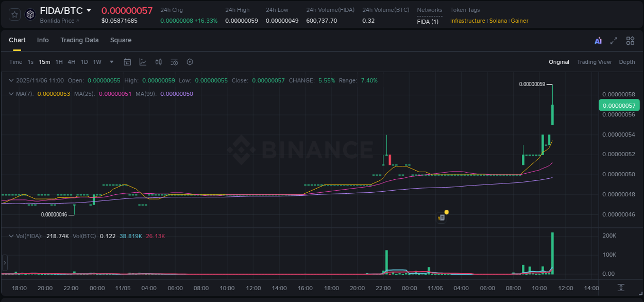This screenshot has width=644, height=302.
Task: Open the Square tab
Action: click(x=121, y=40)
